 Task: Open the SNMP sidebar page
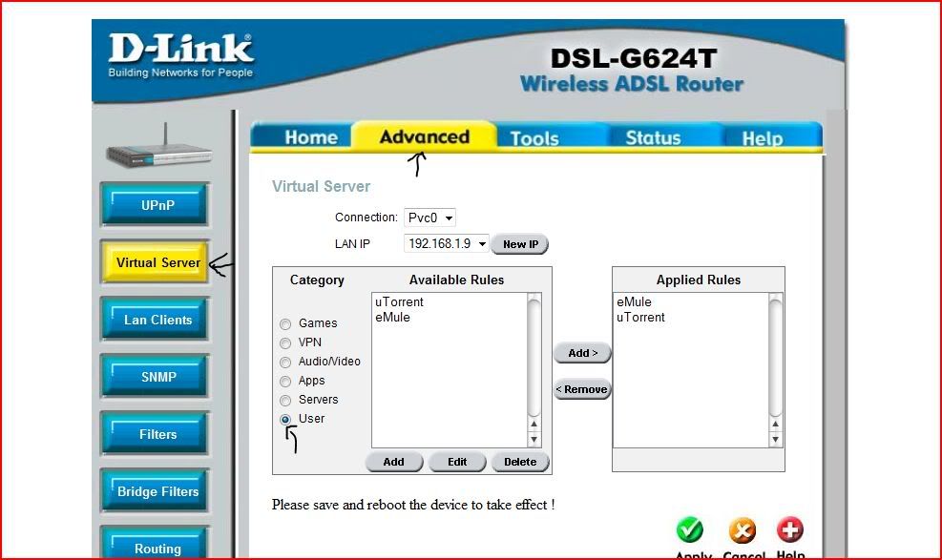click(x=157, y=377)
